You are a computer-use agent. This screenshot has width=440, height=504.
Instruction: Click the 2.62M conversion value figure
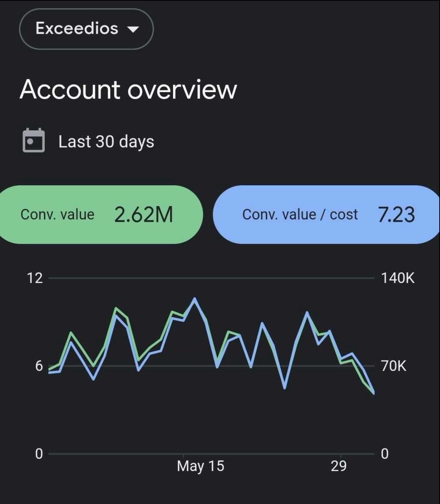[x=144, y=215]
